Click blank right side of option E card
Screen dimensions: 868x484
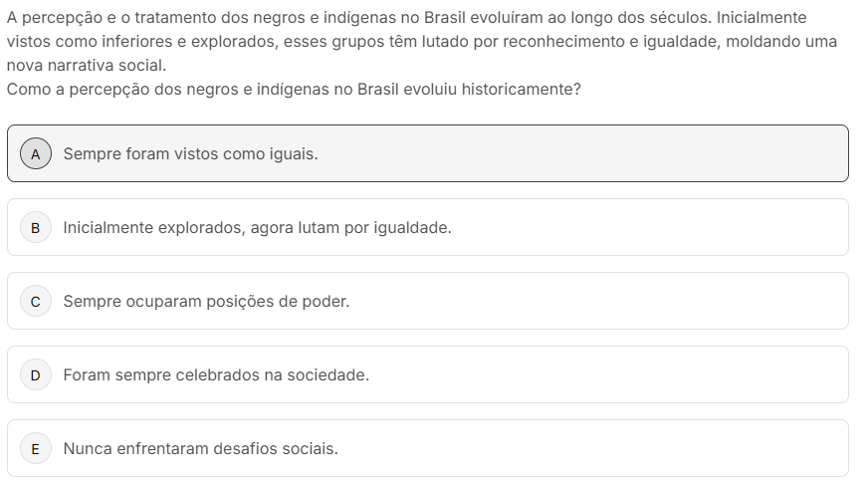pos(592,448)
